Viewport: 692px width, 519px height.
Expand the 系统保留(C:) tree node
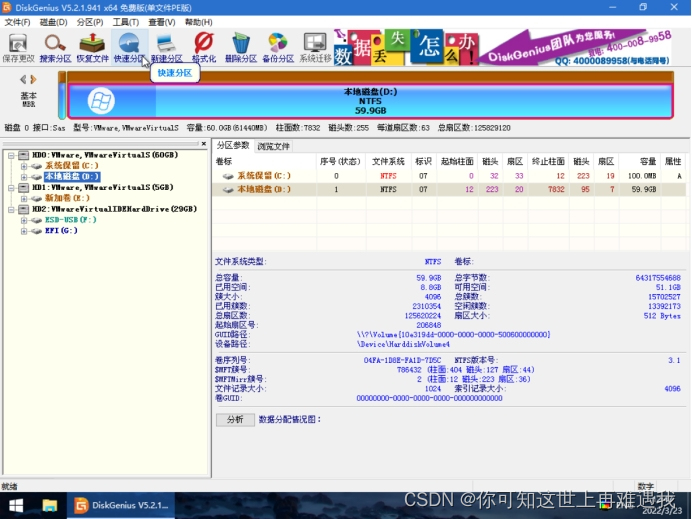pos(24,166)
